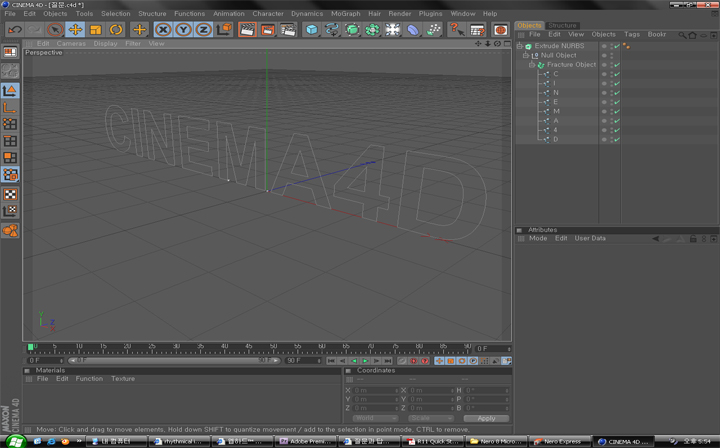Select the Use Point tool

coord(10,124)
